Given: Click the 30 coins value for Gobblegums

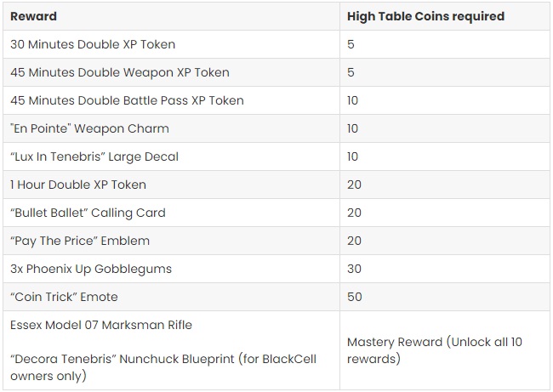Looking at the screenshot, I should pyautogui.click(x=355, y=269).
